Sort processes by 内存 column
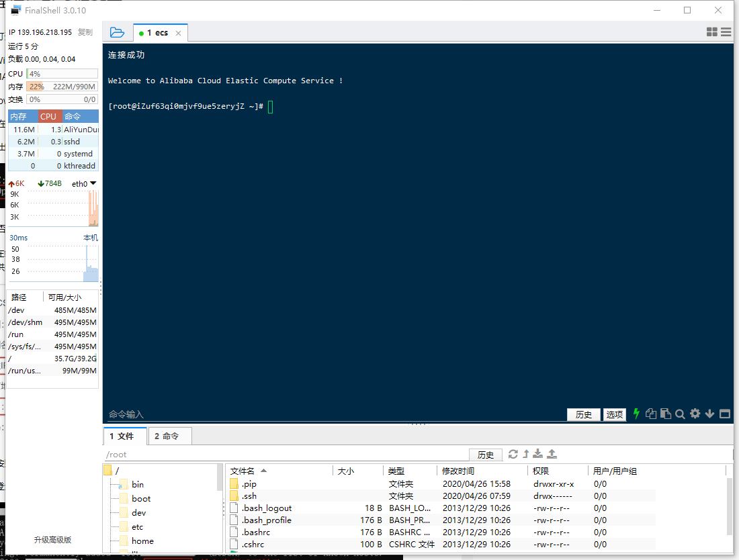The image size is (739, 560). (23, 116)
